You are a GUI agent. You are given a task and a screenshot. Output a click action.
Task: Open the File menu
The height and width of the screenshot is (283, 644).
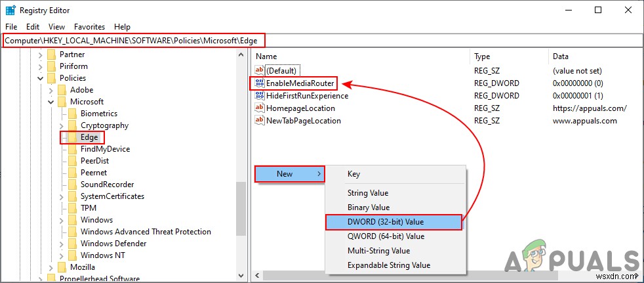click(x=12, y=27)
